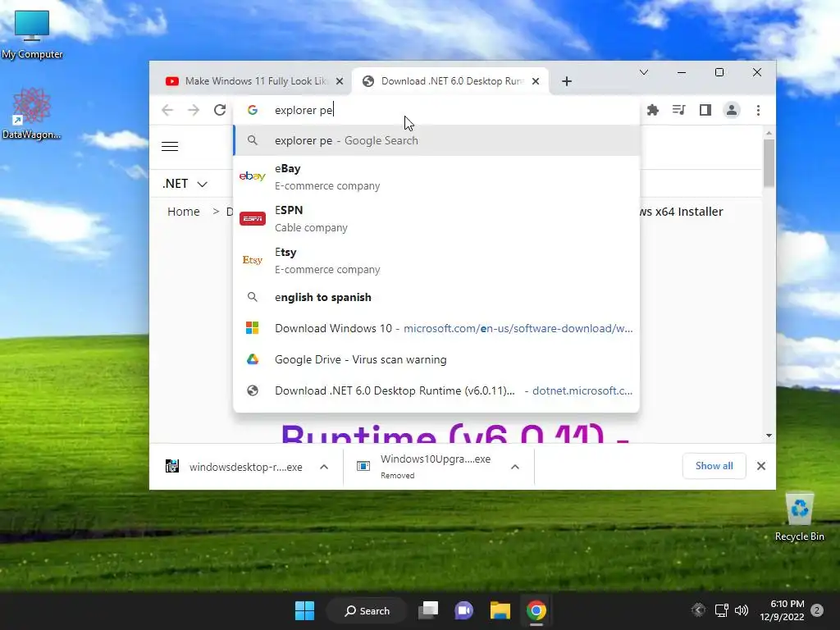Click the Chrome taskbar icon
The image size is (840, 630).
click(536, 610)
